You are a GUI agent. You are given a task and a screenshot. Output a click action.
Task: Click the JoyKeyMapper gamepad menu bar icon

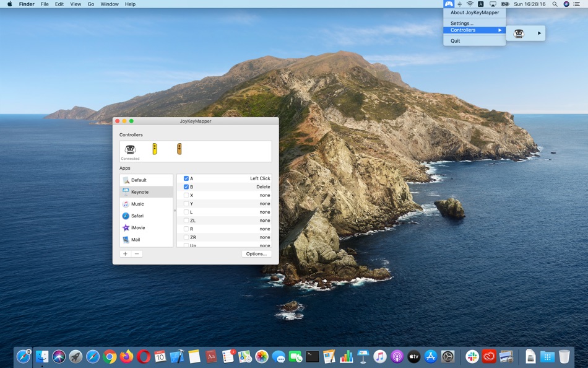tap(449, 4)
